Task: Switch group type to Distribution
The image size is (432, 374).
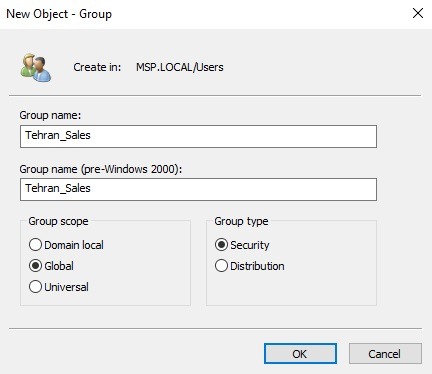Action: [x=221, y=266]
